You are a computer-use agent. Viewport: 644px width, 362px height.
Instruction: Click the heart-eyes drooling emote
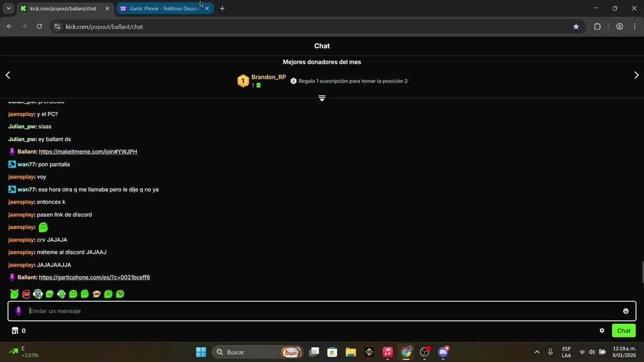120,294
